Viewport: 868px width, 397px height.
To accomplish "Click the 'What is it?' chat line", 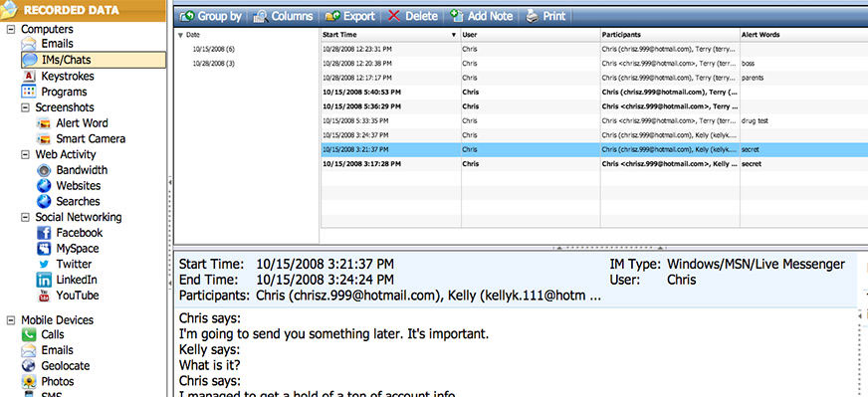I will click(x=210, y=365).
